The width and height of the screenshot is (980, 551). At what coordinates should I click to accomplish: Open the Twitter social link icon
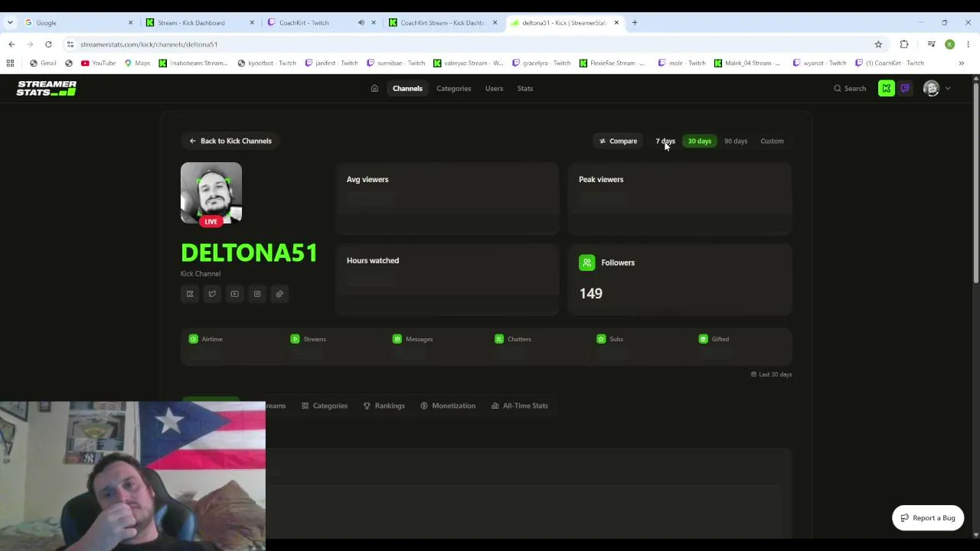pyautogui.click(x=212, y=294)
